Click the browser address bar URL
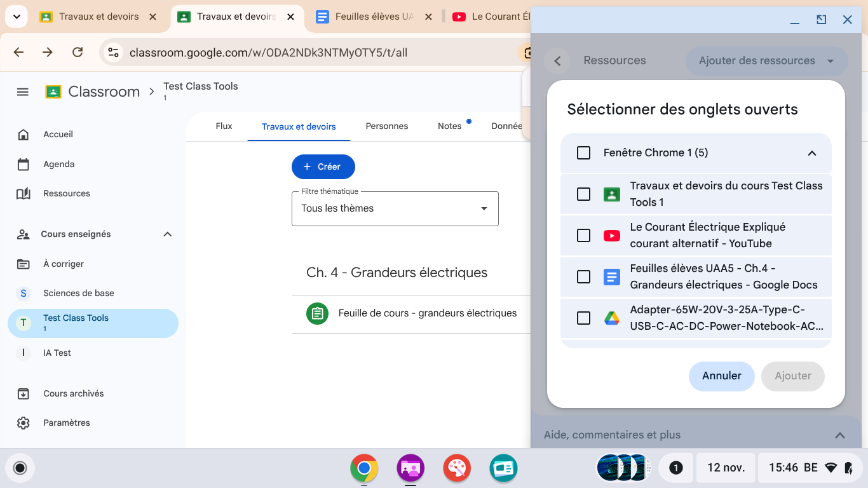The height and width of the screenshot is (488, 868). click(268, 53)
